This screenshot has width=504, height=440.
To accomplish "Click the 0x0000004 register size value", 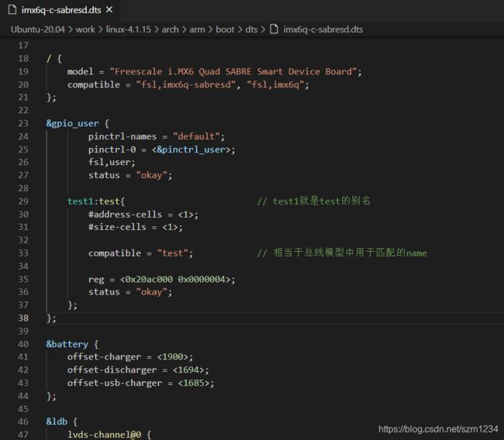I will tap(202, 280).
